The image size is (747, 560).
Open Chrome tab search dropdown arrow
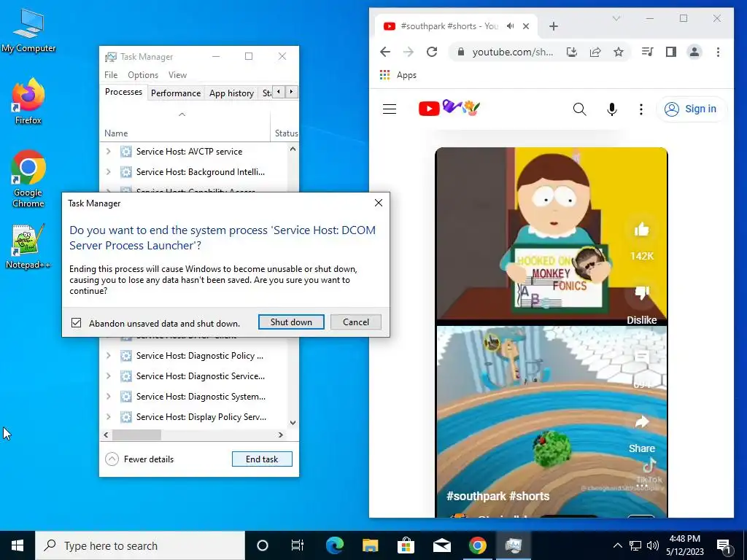tap(616, 18)
